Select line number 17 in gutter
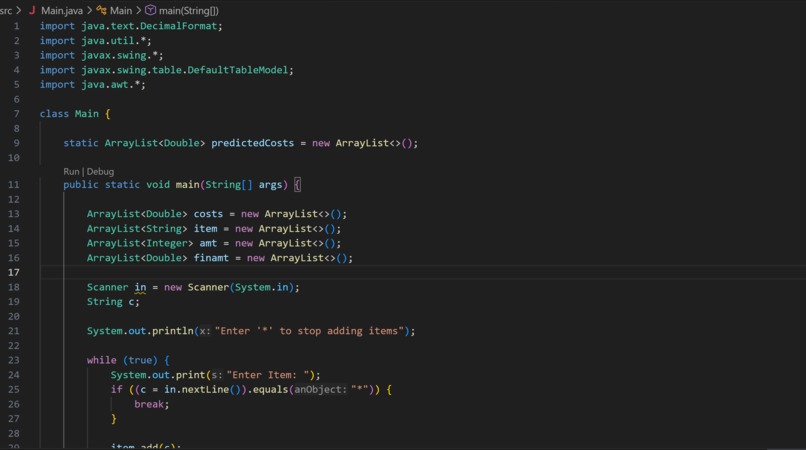This screenshot has width=806, height=450. click(14, 272)
